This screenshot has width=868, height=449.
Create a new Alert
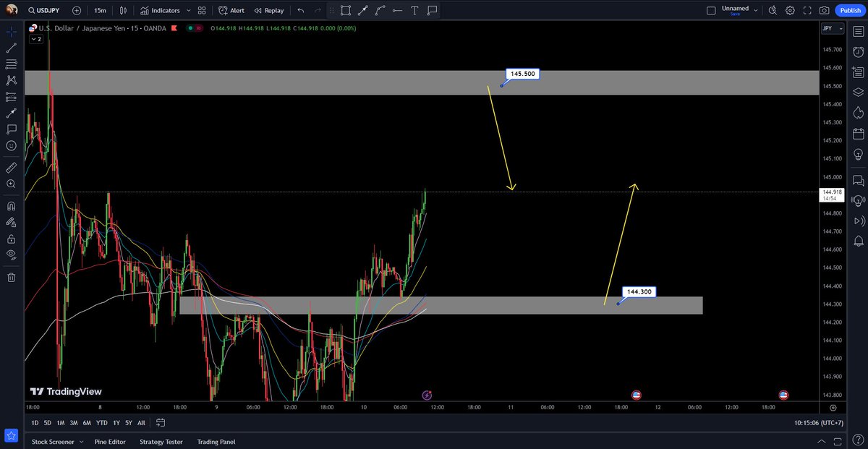[231, 11]
